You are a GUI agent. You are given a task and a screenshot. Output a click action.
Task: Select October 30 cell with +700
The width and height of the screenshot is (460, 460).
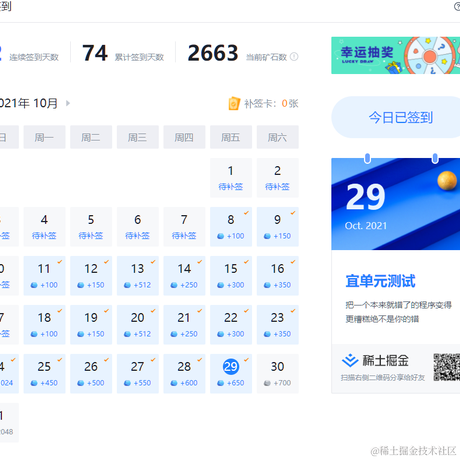[x=277, y=374]
